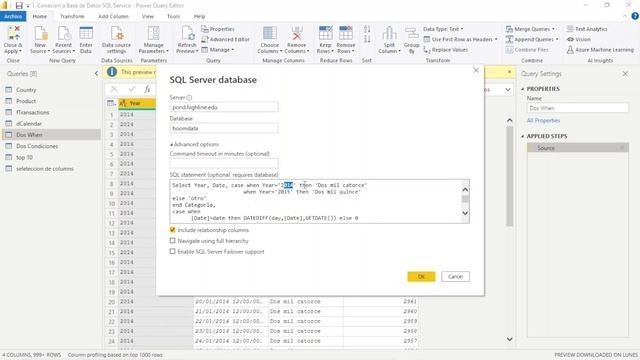Click Text Analytics in AI Insights
Viewport: 640px width, 360px height.
pyautogui.click(x=587, y=29)
